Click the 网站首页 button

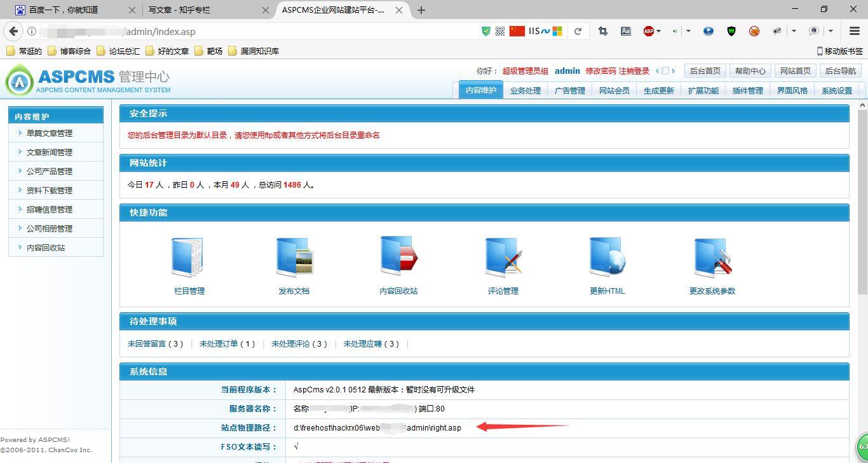coord(796,71)
